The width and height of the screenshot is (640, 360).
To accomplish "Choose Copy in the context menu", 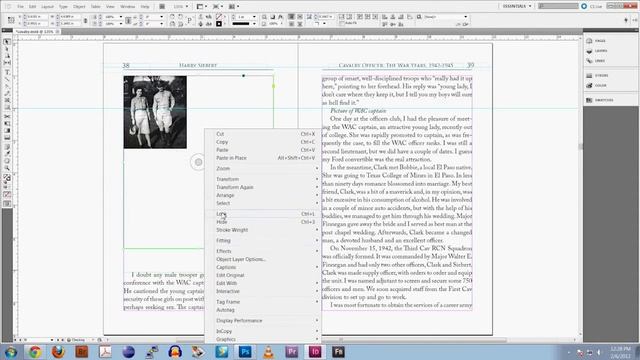I will [263, 142].
